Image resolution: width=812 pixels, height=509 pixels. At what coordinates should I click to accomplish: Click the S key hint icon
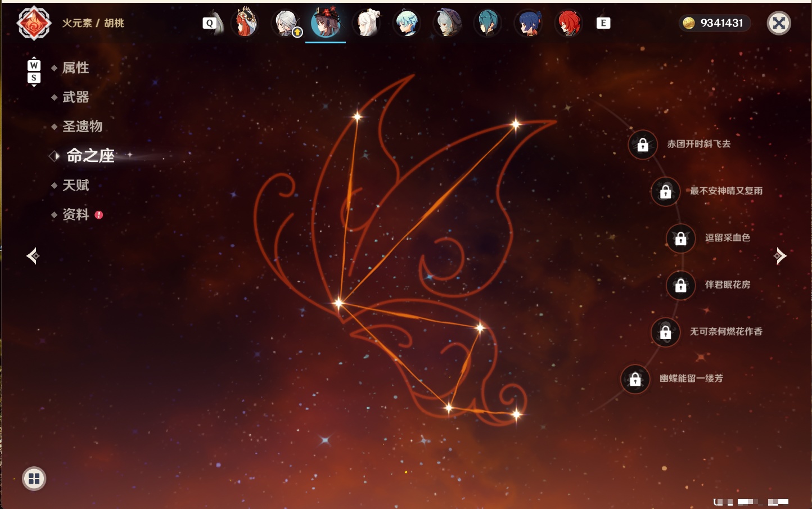34,78
